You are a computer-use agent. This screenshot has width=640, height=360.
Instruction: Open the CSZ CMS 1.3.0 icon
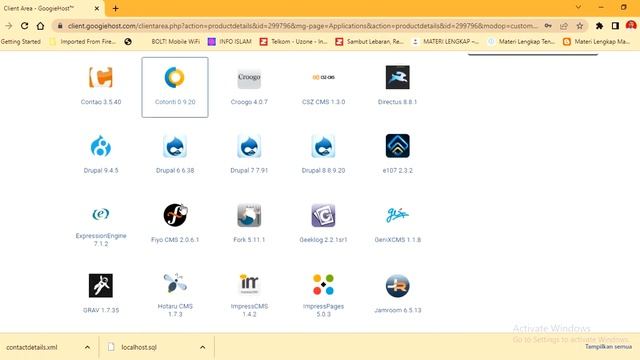tap(323, 77)
